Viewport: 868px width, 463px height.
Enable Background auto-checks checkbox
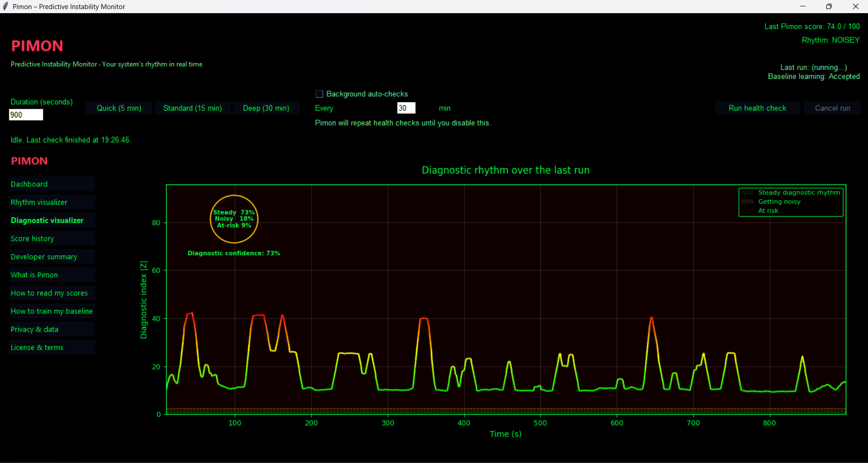pyautogui.click(x=319, y=94)
